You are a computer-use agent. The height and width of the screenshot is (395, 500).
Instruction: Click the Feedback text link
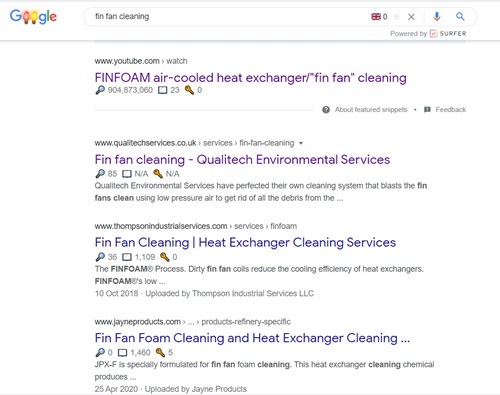point(451,110)
